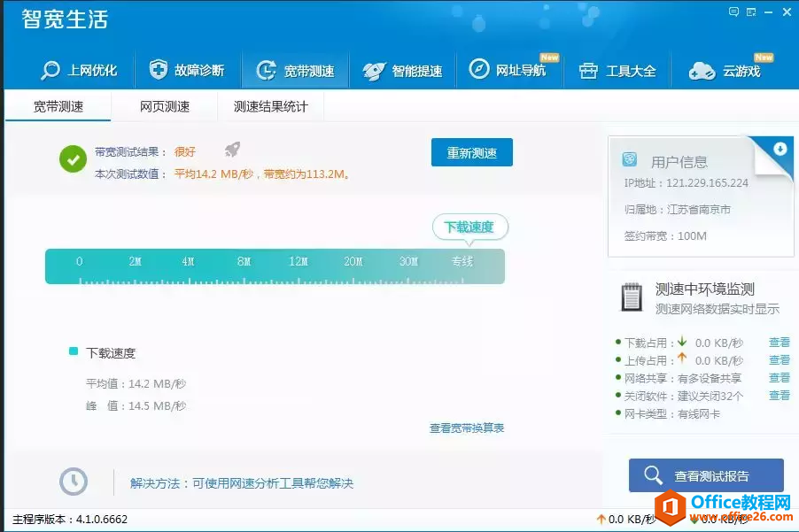The image size is (799, 532).
Task: Click the 智宽生活 title logo
Action: pos(65,19)
